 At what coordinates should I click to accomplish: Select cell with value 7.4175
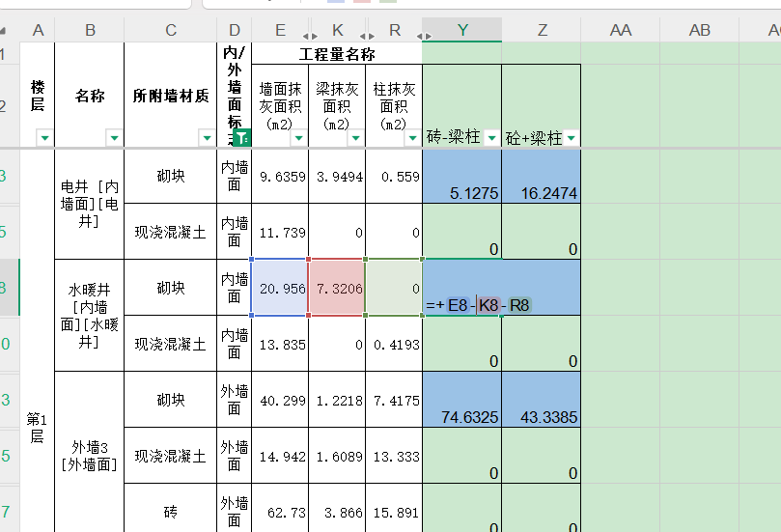(x=394, y=400)
